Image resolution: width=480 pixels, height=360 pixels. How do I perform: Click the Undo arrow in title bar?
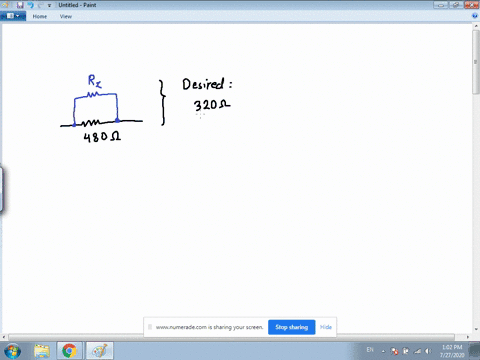(31, 5)
